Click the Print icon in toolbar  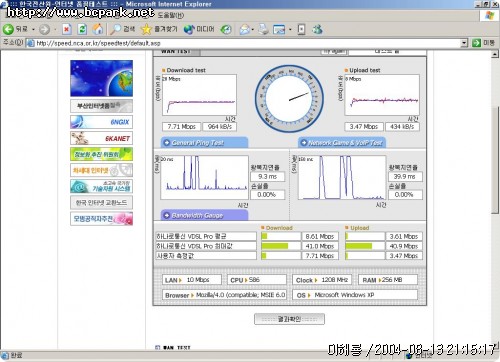263,29
